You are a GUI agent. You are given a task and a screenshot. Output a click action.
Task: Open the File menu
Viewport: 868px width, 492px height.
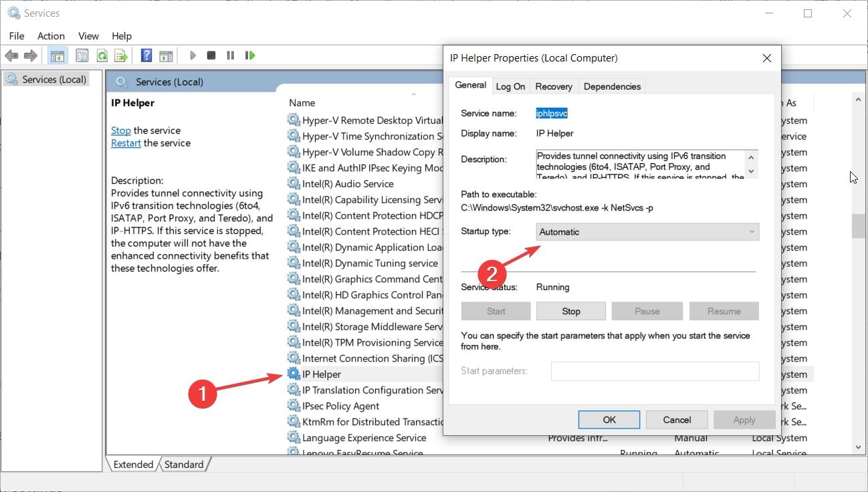(x=17, y=36)
